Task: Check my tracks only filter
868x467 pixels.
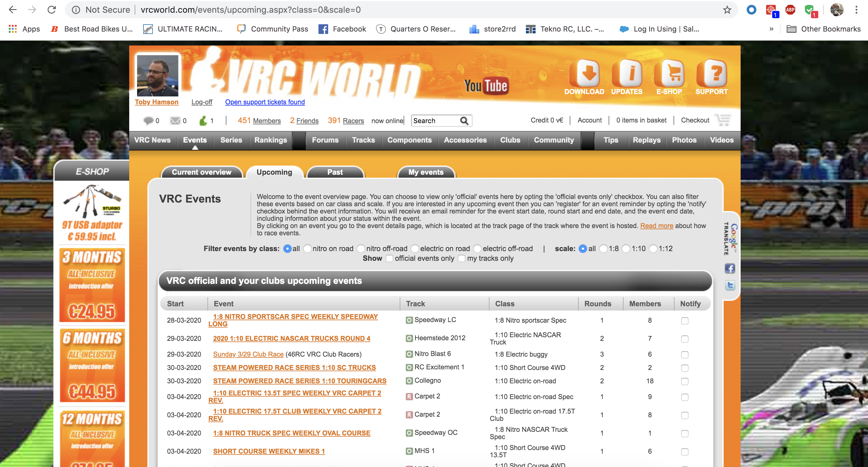Action: [x=462, y=258]
